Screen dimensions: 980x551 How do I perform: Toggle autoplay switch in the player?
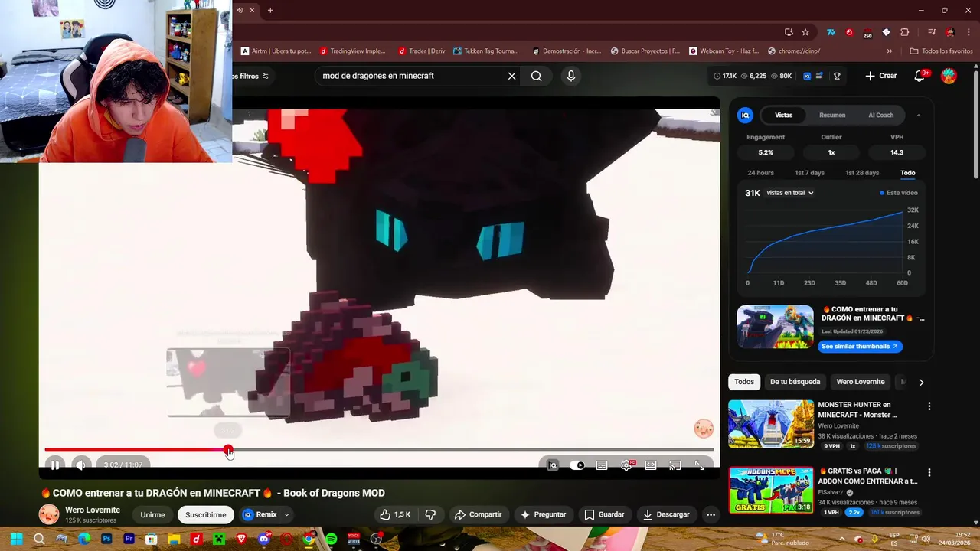(x=577, y=465)
